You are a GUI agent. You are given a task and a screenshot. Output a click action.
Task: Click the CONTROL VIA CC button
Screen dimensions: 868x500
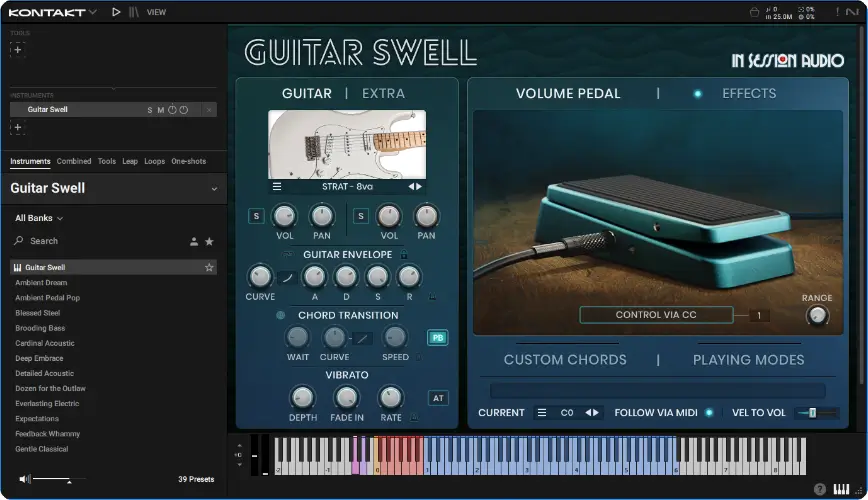click(x=656, y=315)
